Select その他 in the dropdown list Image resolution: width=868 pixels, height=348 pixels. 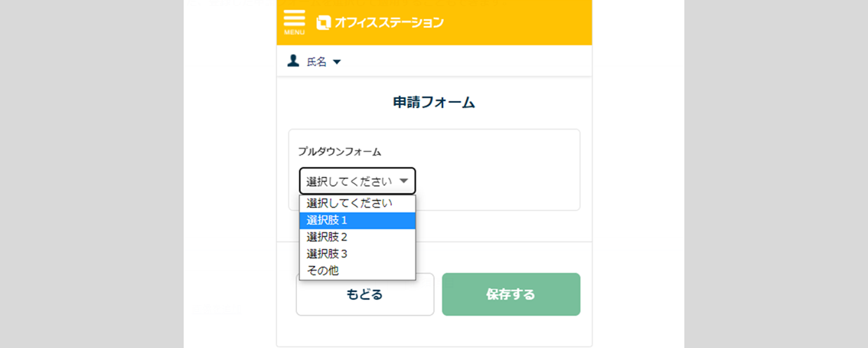[323, 271]
